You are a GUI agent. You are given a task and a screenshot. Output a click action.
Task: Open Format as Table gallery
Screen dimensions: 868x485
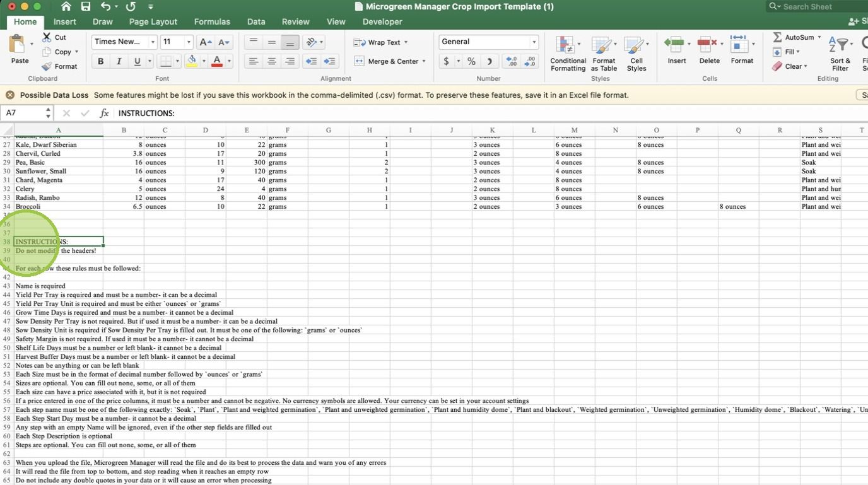click(x=604, y=54)
